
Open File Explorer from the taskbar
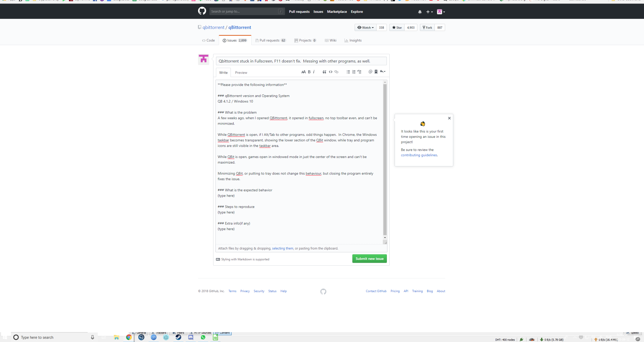[117, 337]
